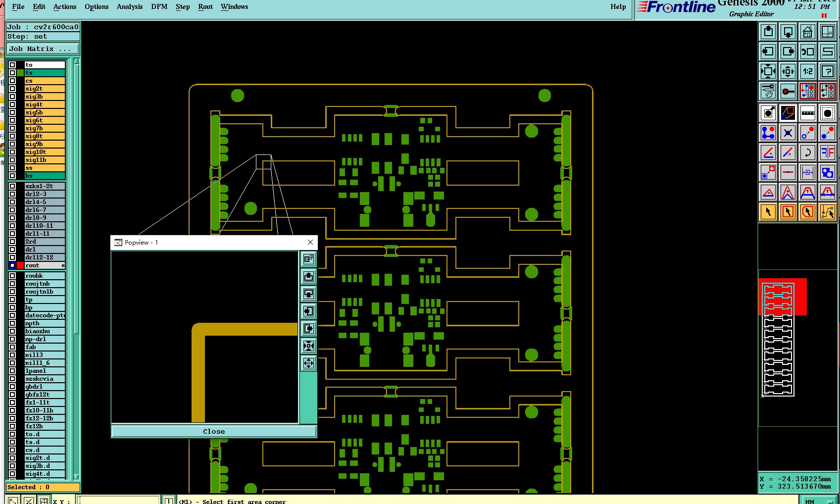Screen dimensions: 840x504
Task: Click the red and blue squares polygon icon
Action: [x=788, y=113]
